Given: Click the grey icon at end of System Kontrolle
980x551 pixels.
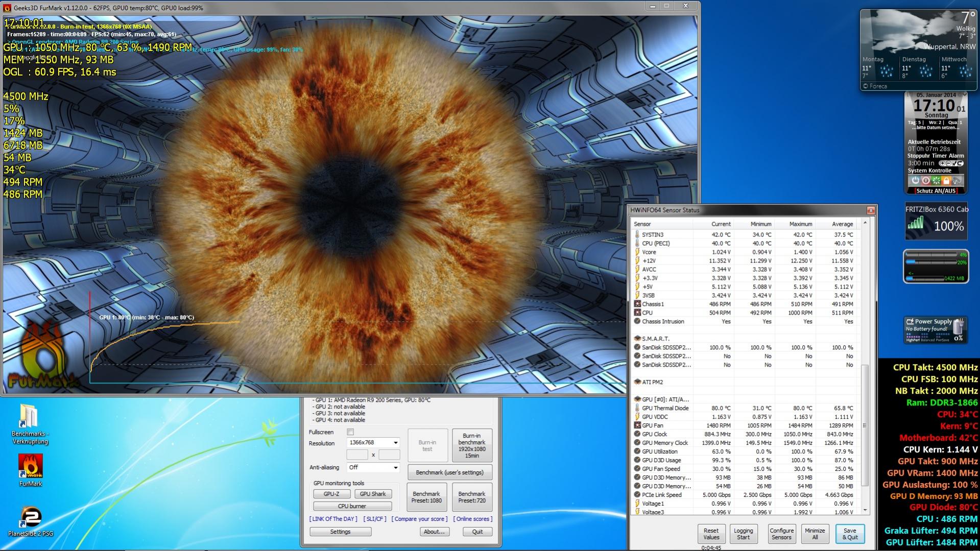Looking at the screenshot, I should pyautogui.click(x=957, y=180).
